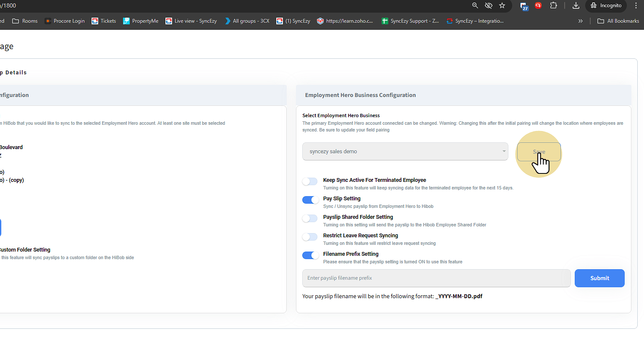Click the payslip filename prefix field

(x=436, y=278)
